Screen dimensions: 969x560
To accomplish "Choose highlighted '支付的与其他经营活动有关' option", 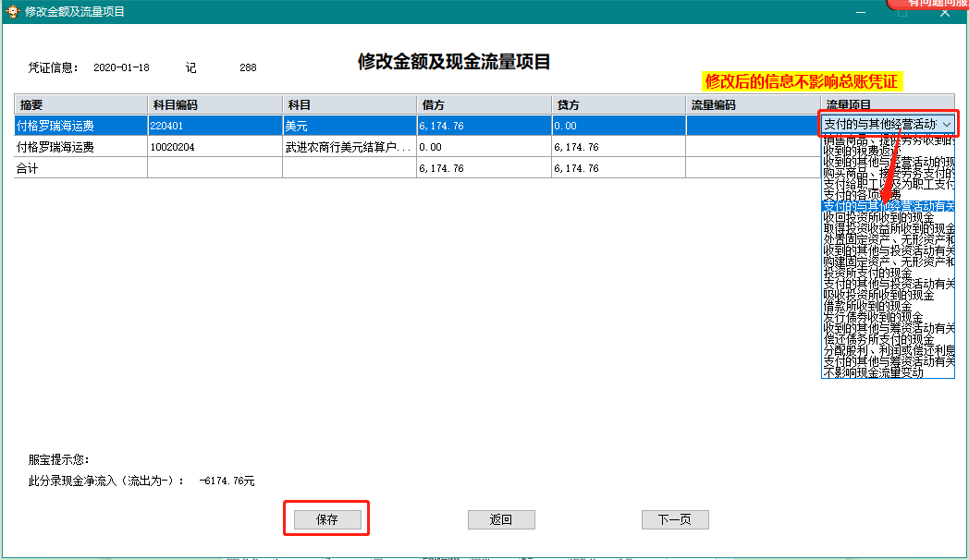I will point(886,206).
